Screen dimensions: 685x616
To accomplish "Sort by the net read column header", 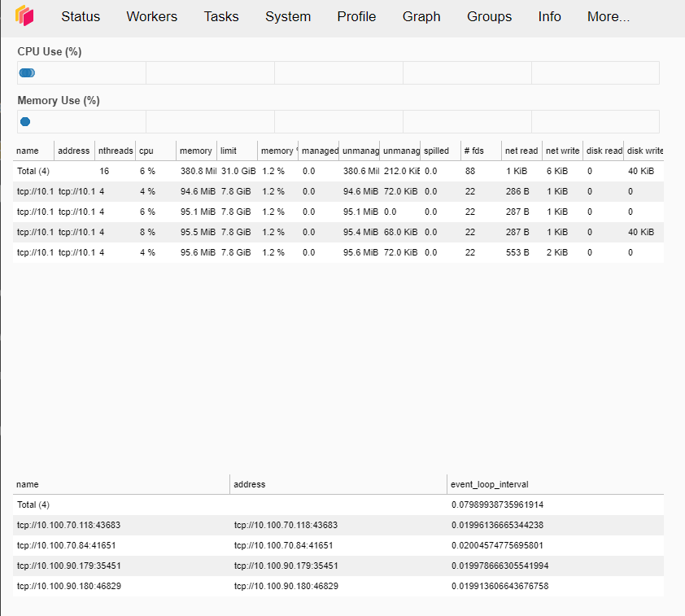I will tap(521, 151).
